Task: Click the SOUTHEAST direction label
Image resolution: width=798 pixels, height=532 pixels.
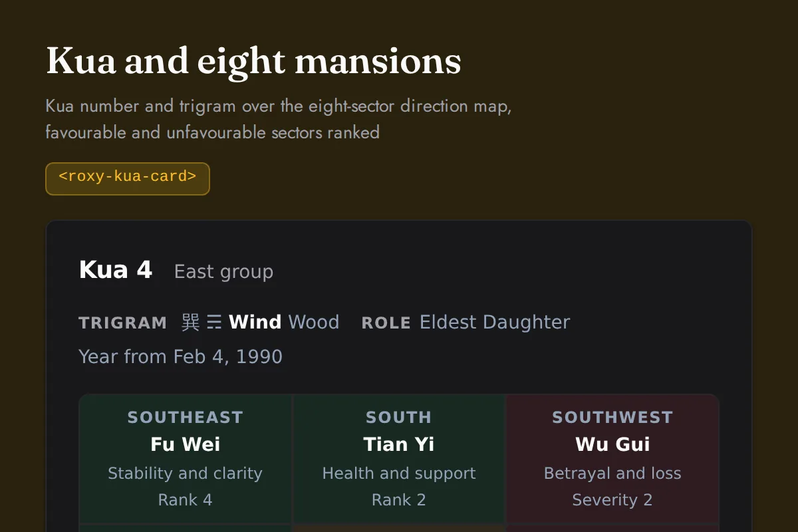Action: (x=186, y=418)
